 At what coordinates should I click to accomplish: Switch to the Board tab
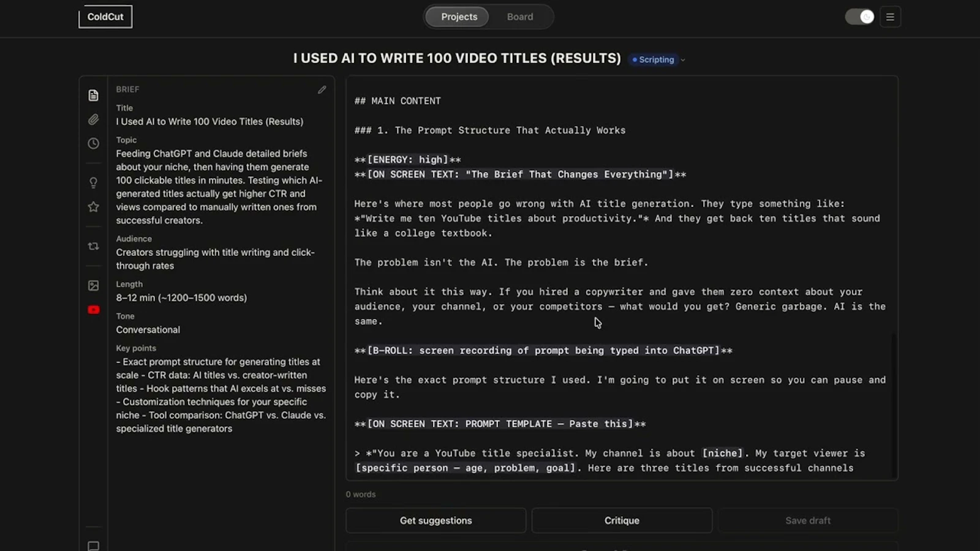click(520, 17)
